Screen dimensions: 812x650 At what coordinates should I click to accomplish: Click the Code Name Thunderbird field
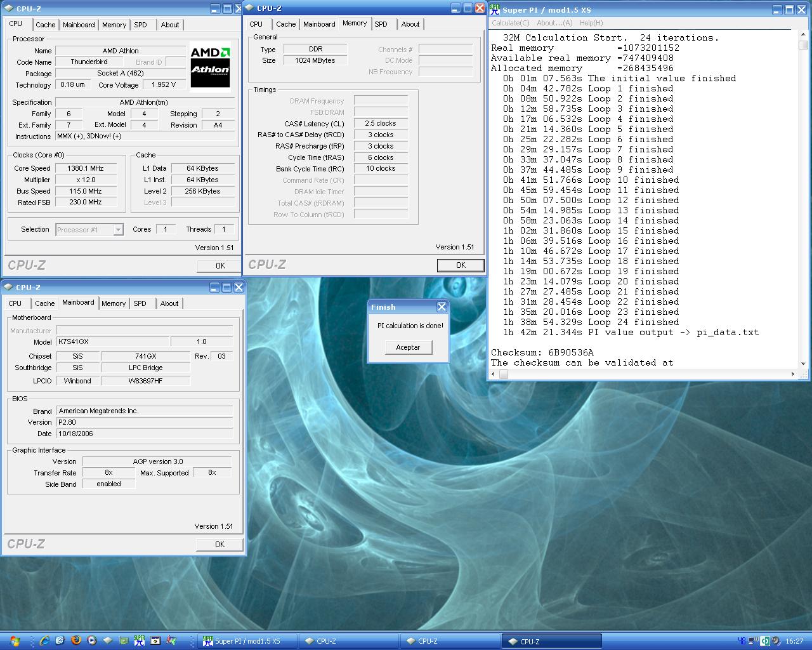tap(89, 62)
